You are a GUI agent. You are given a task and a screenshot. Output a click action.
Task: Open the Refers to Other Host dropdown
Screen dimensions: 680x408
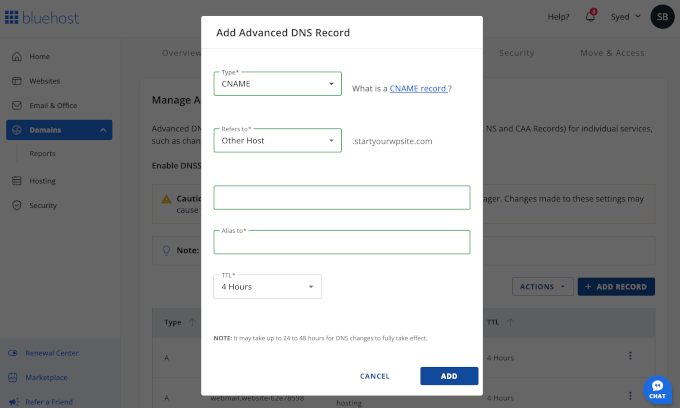(277, 141)
